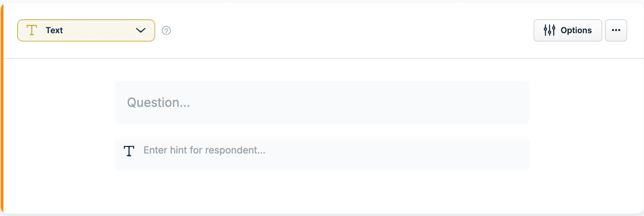Focus the hint for respondent field

[322, 154]
